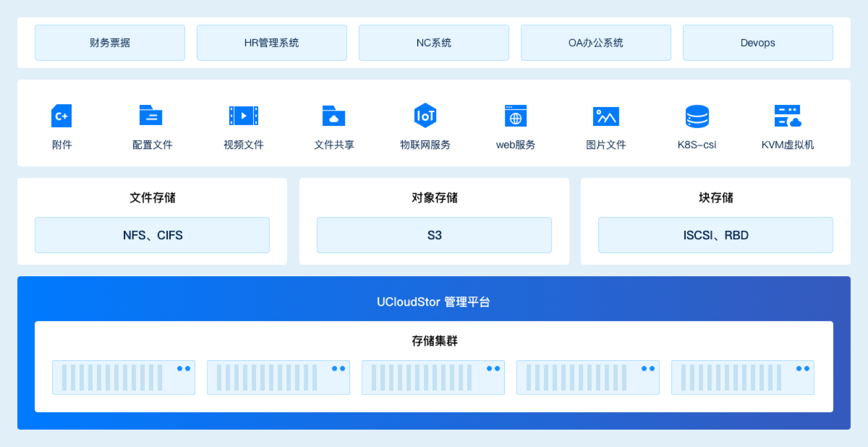Click the 附件 attachment icon
868x447 pixels.
click(62, 116)
